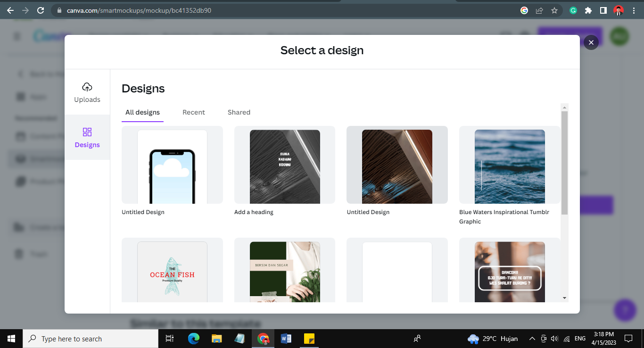644x348 pixels.
Task: Open the Grammarly browser extension
Action: coord(573,10)
